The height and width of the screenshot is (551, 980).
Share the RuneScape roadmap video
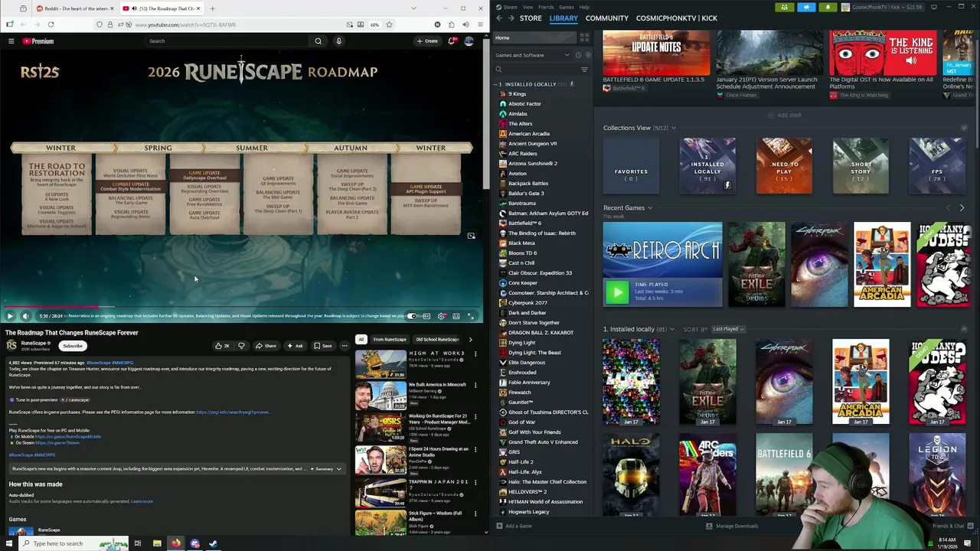(x=266, y=346)
